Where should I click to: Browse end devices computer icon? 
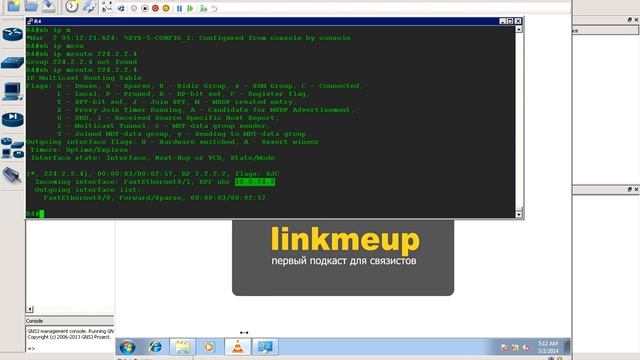13,91
